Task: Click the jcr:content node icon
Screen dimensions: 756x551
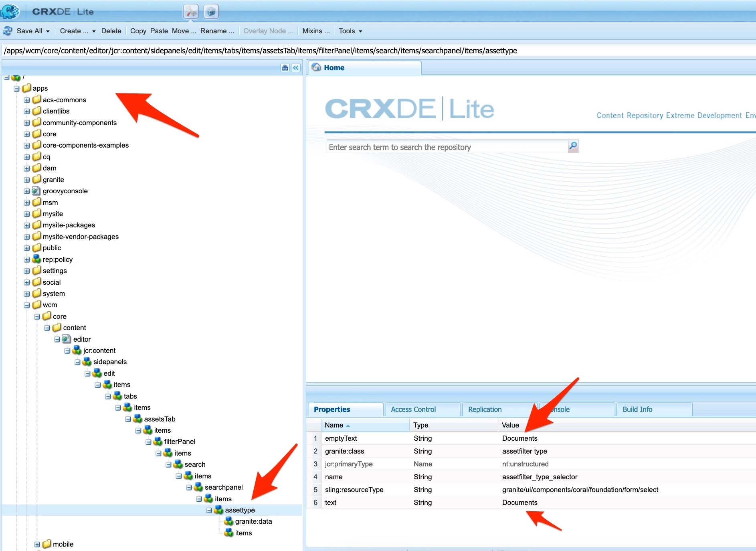Action: (77, 350)
